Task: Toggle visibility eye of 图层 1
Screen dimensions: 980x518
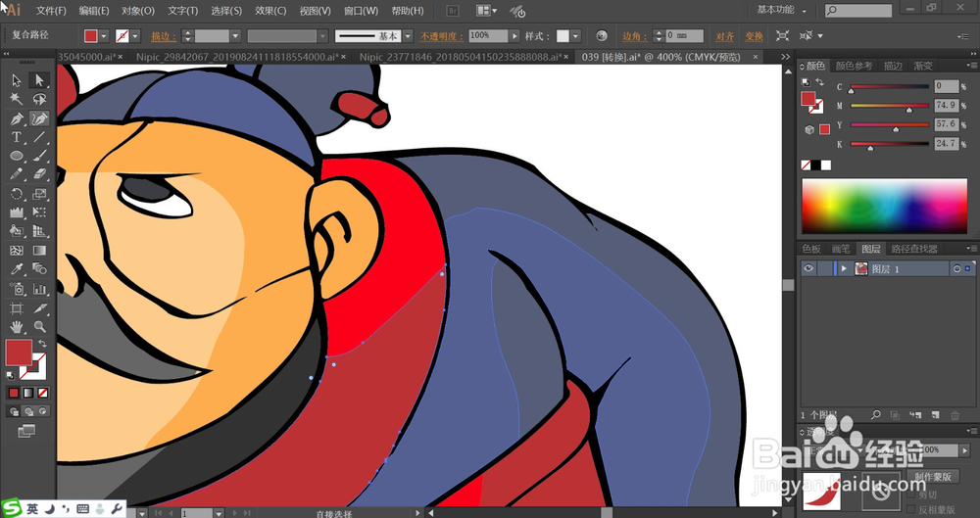Action: pyautogui.click(x=808, y=268)
